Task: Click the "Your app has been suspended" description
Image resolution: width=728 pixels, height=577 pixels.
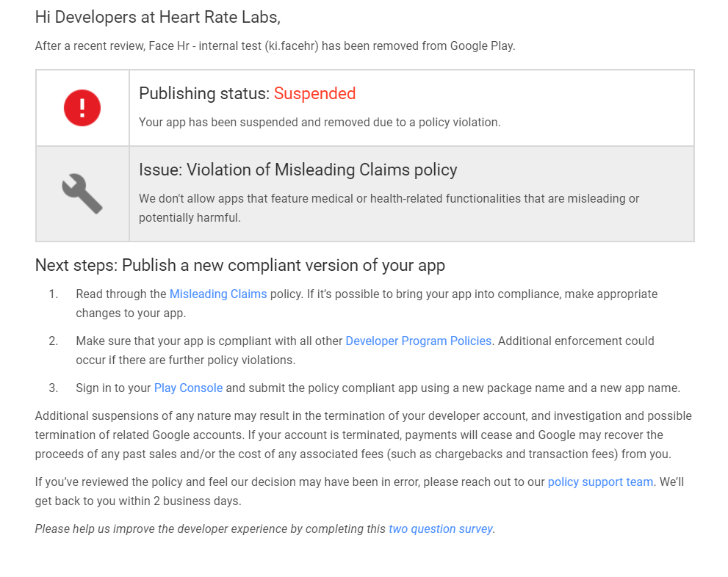Action: [x=320, y=122]
